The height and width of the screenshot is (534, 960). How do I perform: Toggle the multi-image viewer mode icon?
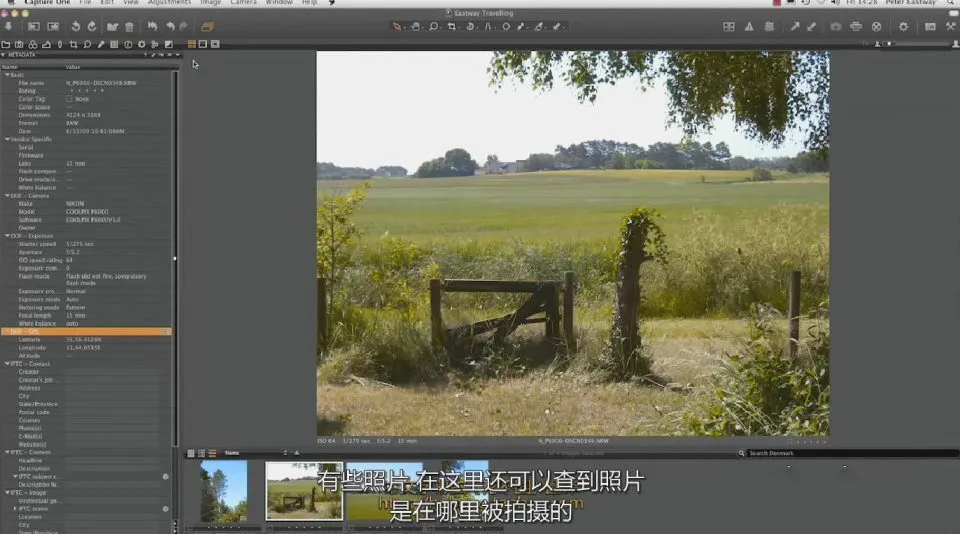(x=192, y=44)
